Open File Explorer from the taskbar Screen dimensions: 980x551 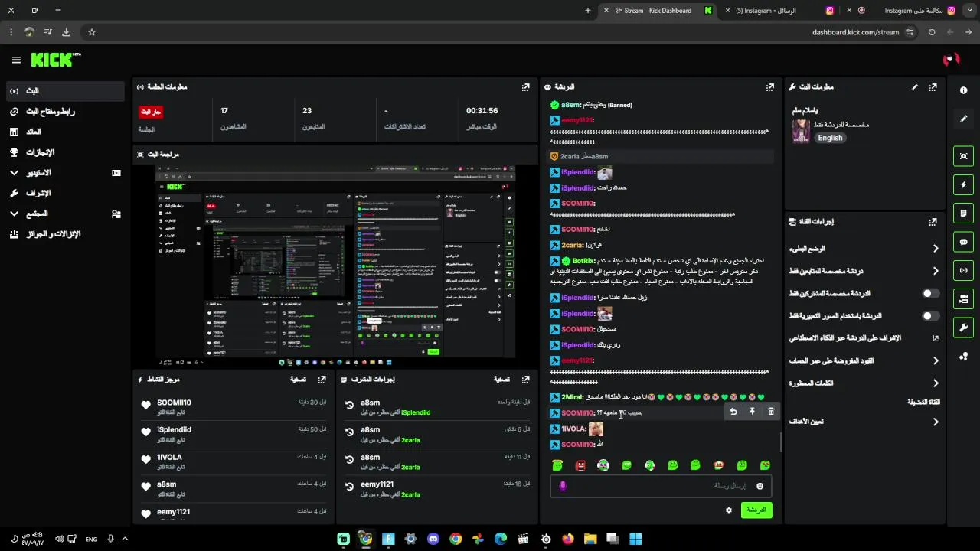click(590, 539)
